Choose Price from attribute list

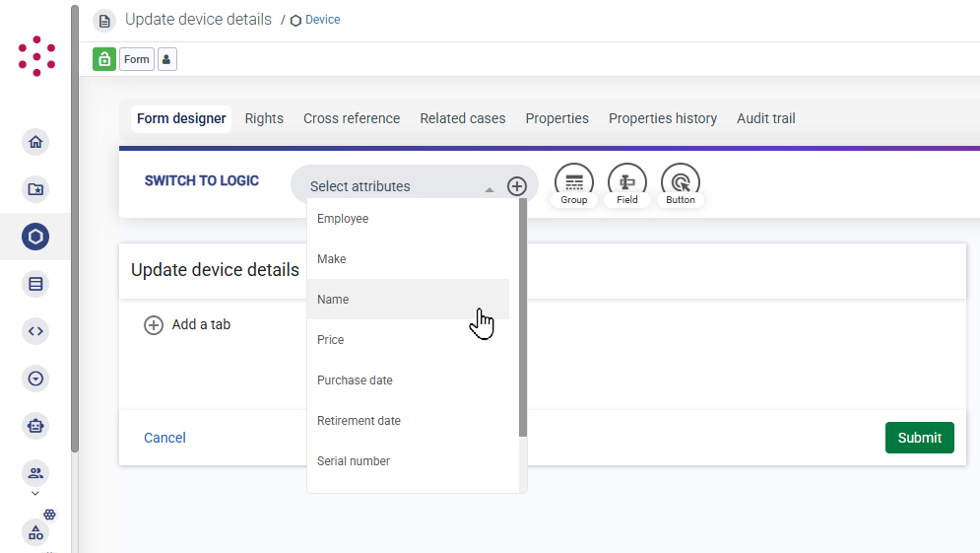408,340
